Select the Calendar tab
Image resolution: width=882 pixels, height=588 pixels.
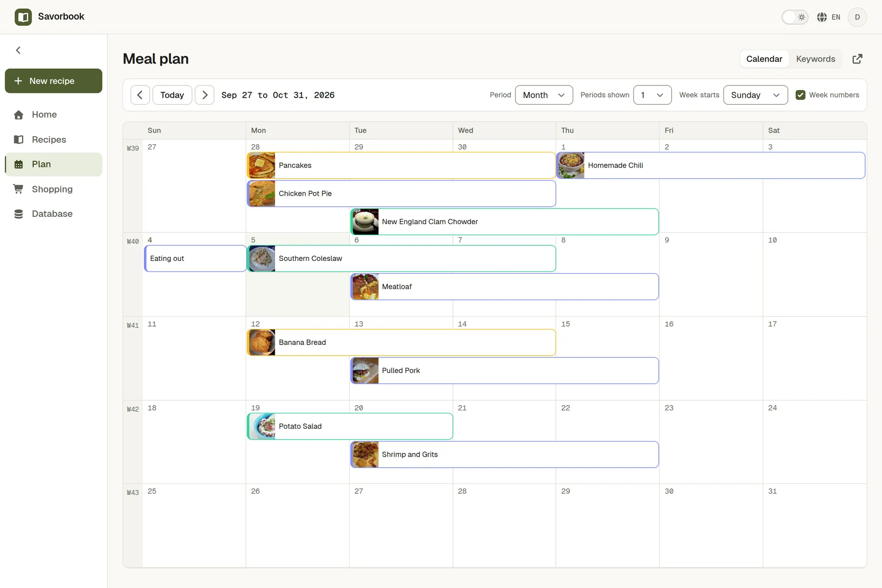coord(764,59)
